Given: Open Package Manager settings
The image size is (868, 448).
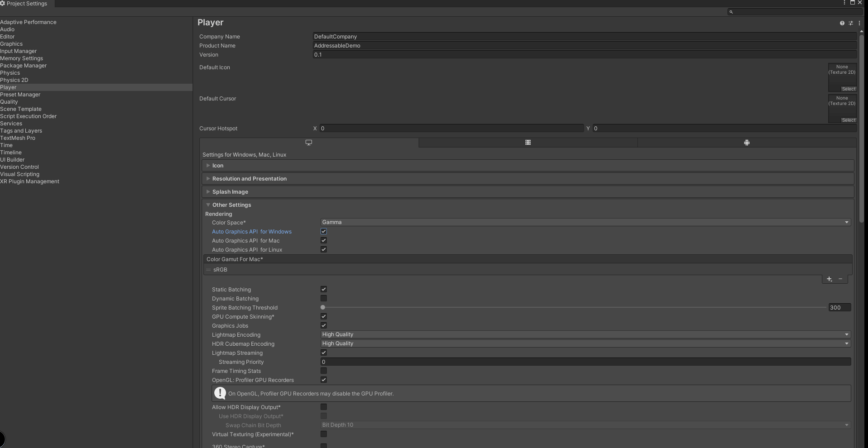Looking at the screenshot, I should point(23,66).
